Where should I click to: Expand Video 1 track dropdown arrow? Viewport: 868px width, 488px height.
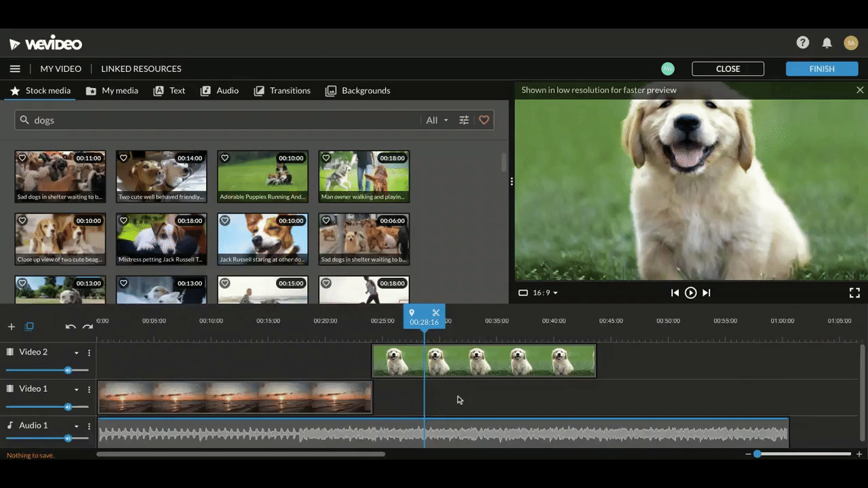point(77,390)
